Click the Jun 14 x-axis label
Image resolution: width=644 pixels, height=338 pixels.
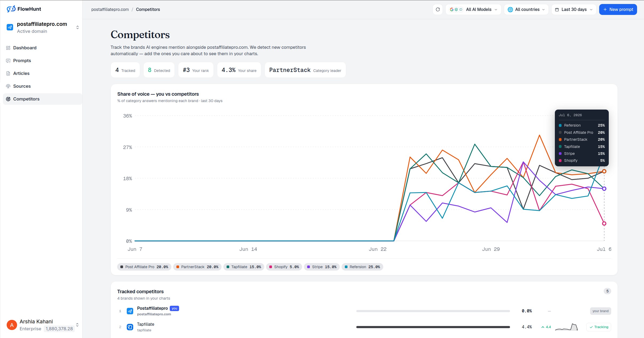[248, 249]
